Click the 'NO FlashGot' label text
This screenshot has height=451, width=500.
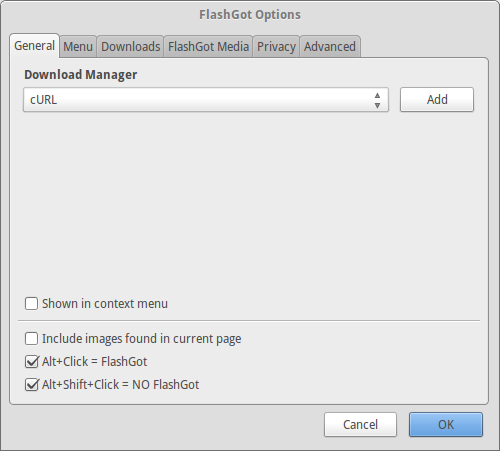[166, 385]
